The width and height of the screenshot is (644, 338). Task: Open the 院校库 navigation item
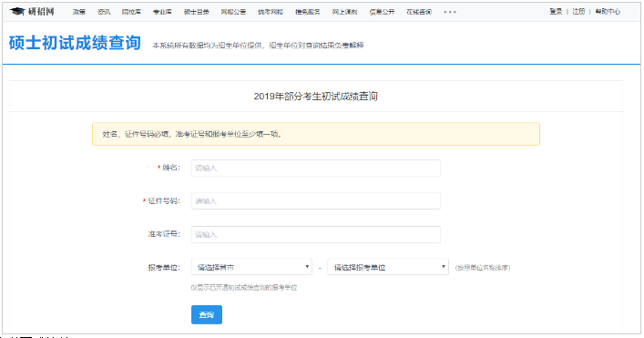pos(131,12)
